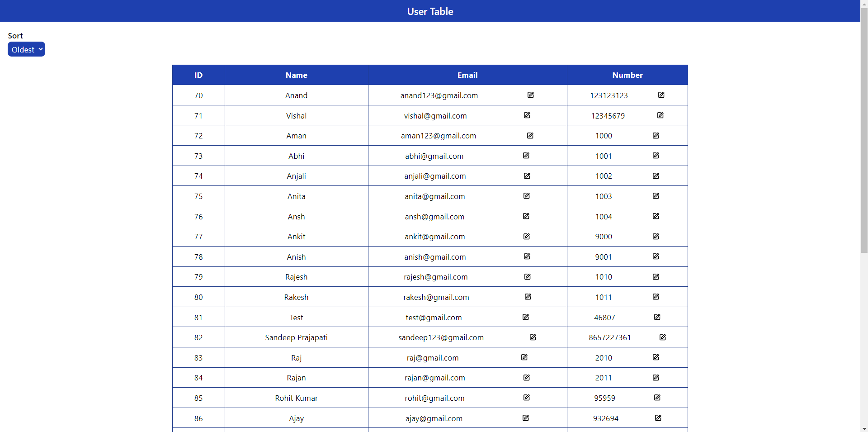
Task: Click the ID column header
Action: pyautogui.click(x=198, y=75)
